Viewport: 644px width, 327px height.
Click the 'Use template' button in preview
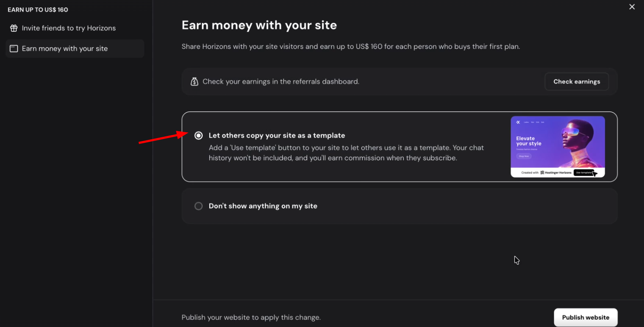point(583,173)
